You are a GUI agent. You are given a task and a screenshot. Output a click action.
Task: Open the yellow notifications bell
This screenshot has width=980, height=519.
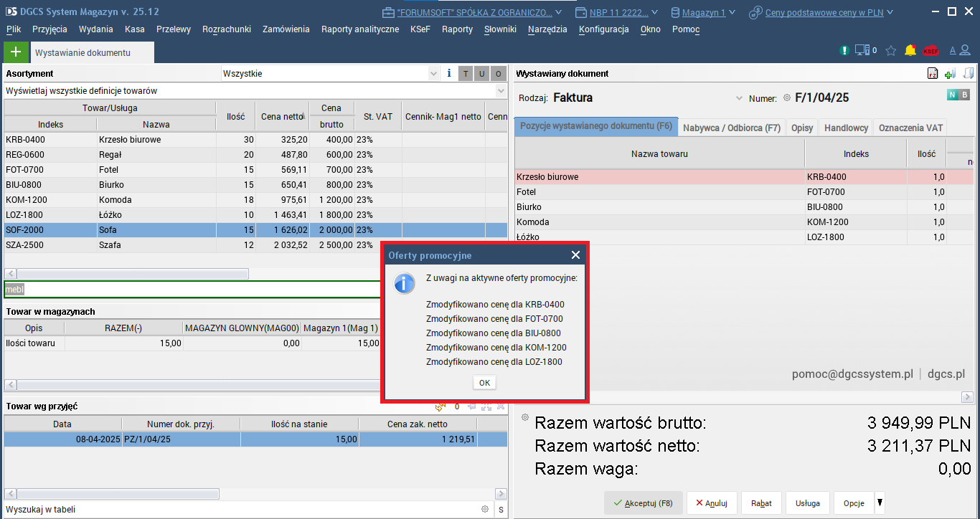[x=910, y=51]
